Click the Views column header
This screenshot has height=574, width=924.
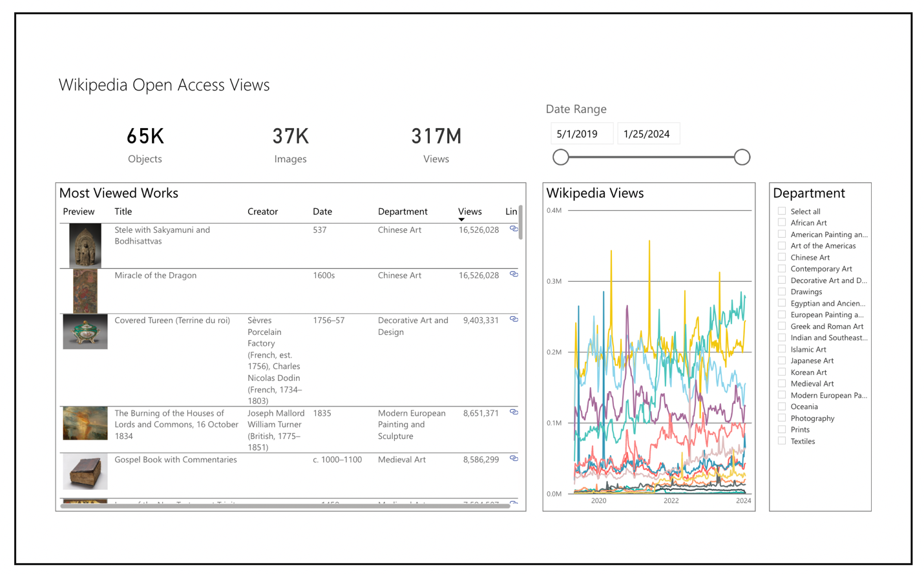point(470,211)
